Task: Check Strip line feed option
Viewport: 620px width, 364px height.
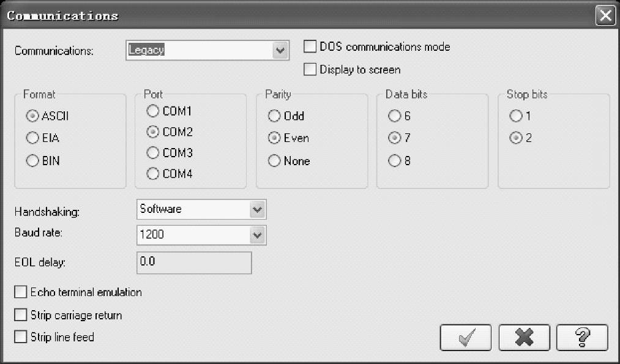Action: (20, 337)
